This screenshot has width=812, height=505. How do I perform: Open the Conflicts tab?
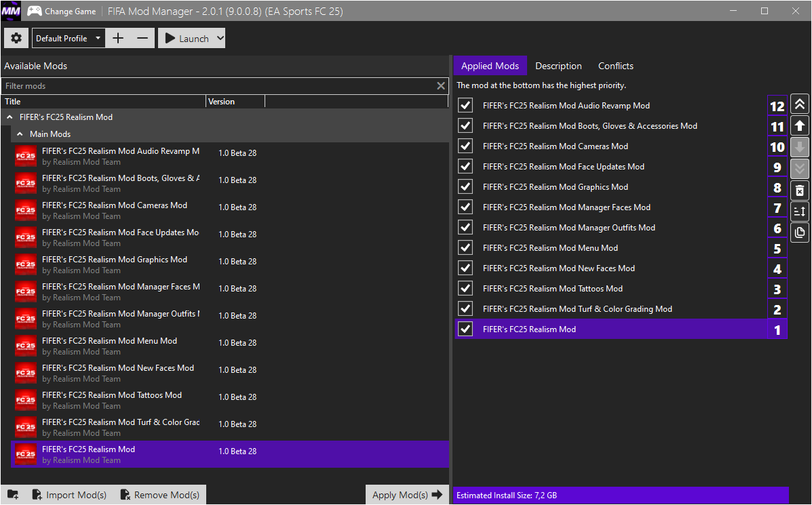(615, 66)
